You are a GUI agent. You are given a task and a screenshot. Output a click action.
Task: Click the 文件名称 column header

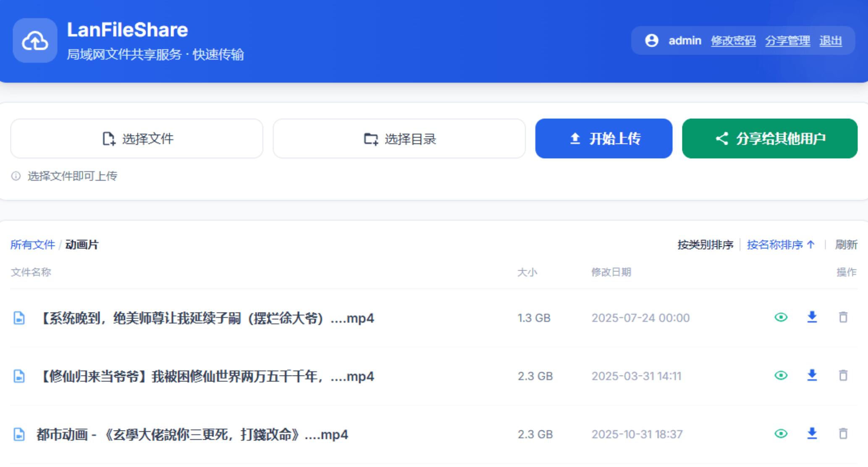[31, 272]
